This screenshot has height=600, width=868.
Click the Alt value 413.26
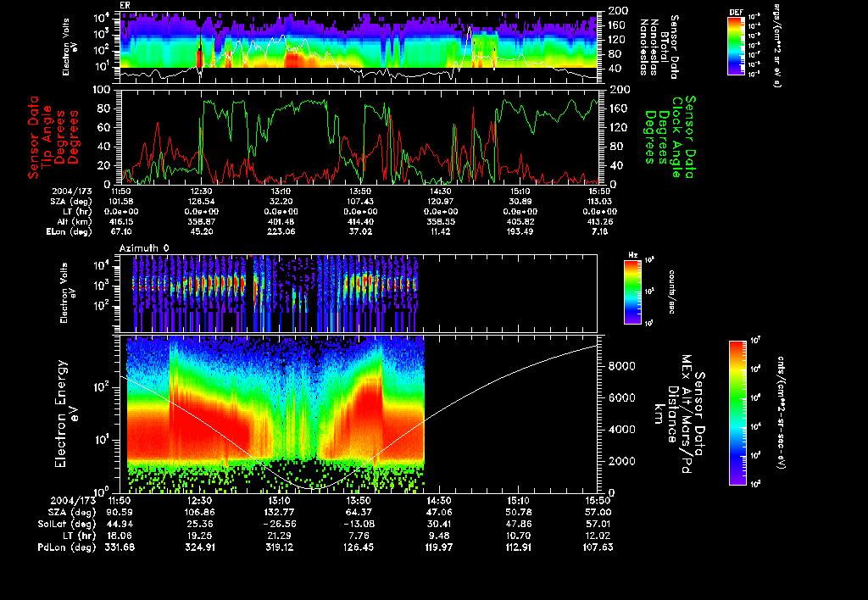point(599,221)
